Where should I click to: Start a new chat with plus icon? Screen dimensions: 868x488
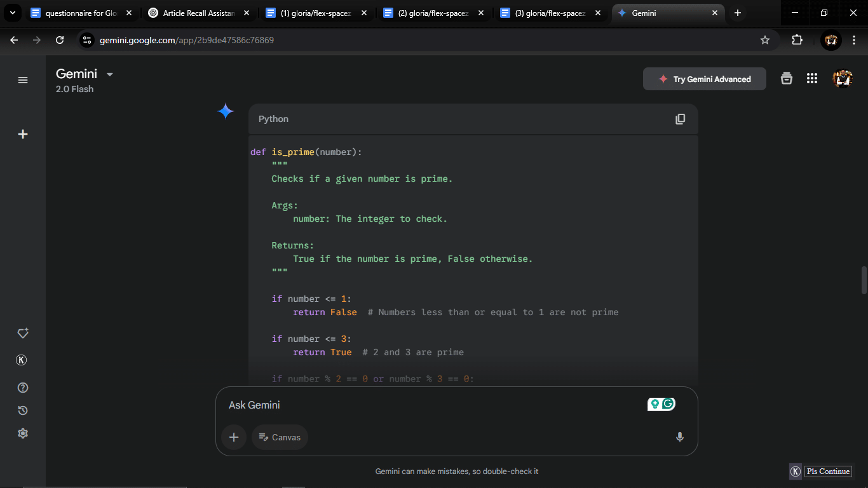pos(23,134)
